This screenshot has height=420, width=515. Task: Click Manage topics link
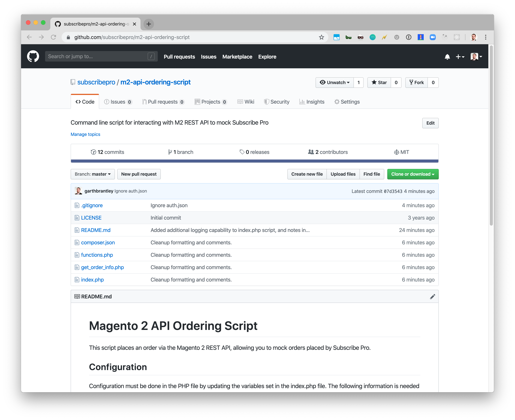85,134
